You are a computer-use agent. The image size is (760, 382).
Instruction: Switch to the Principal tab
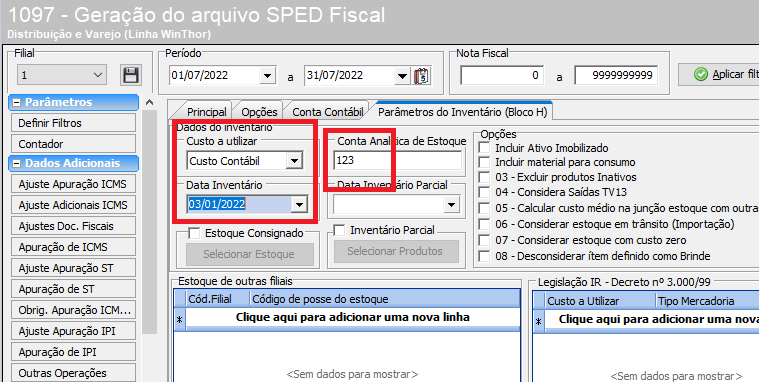[206, 112]
